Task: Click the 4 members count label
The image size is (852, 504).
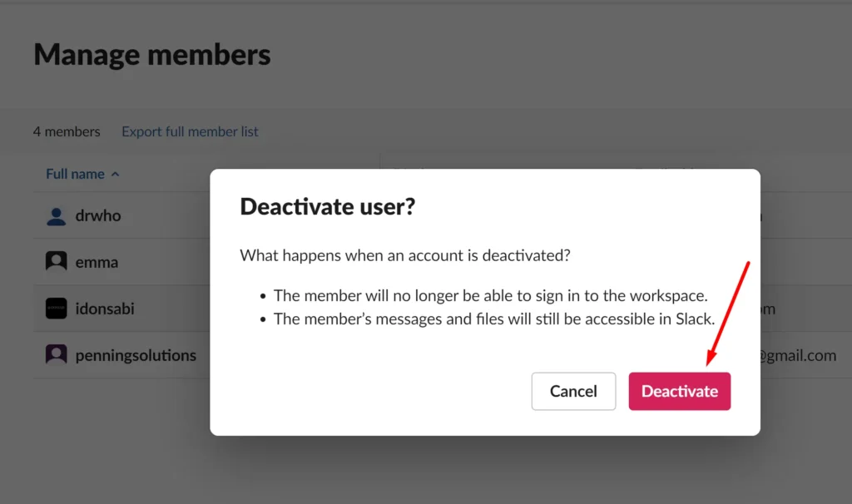Action: pyautogui.click(x=67, y=131)
